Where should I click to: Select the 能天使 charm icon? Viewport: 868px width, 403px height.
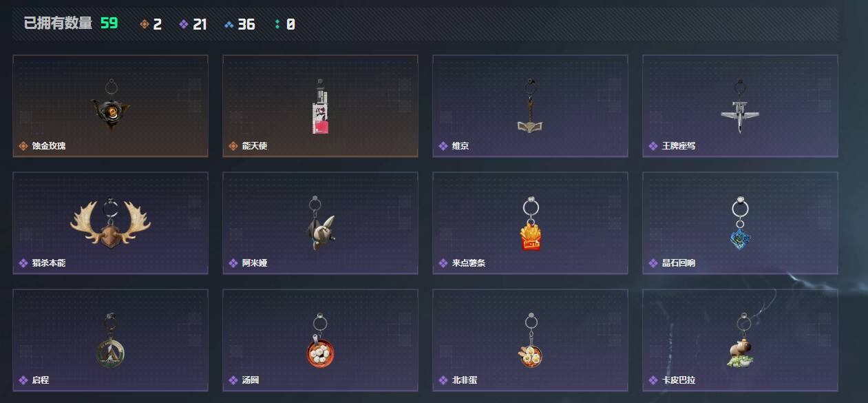[320, 106]
